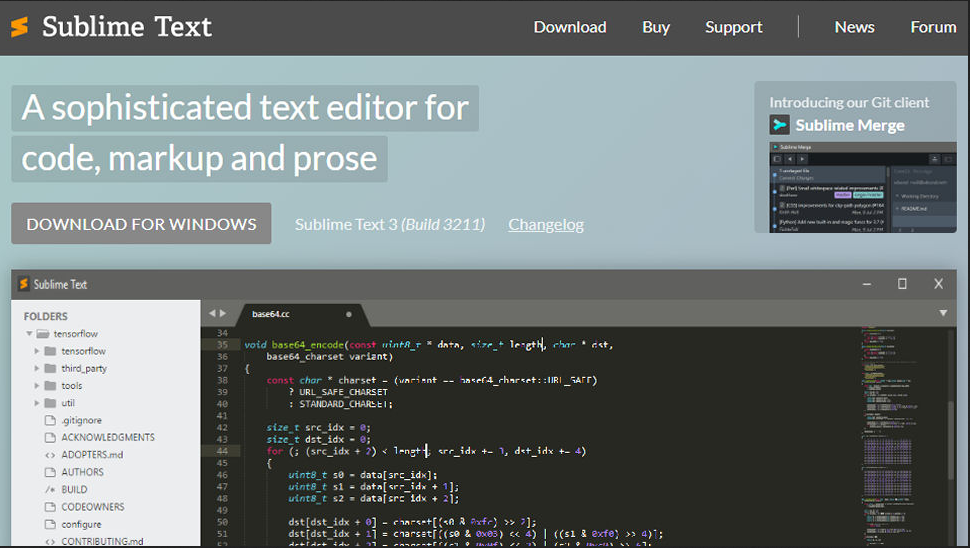The width and height of the screenshot is (970, 548).
Task: Go to previous tab with left arrow
Action: tap(212, 313)
